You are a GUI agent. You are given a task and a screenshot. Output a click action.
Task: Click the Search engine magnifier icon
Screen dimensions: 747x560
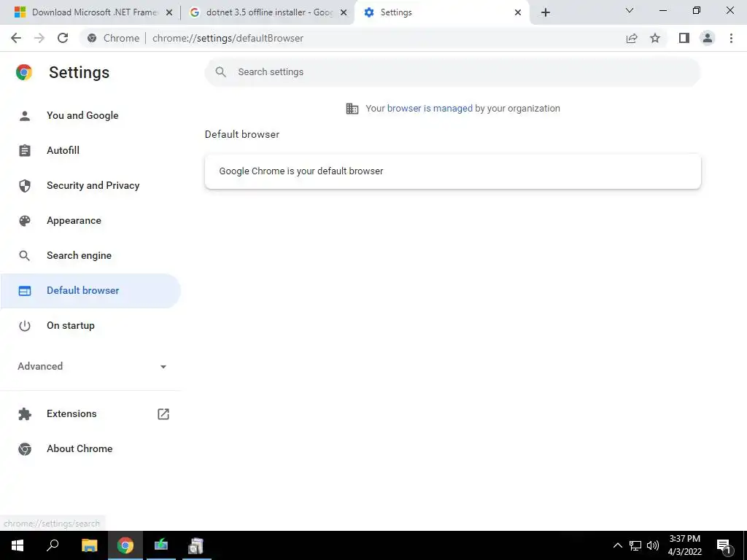(25, 256)
